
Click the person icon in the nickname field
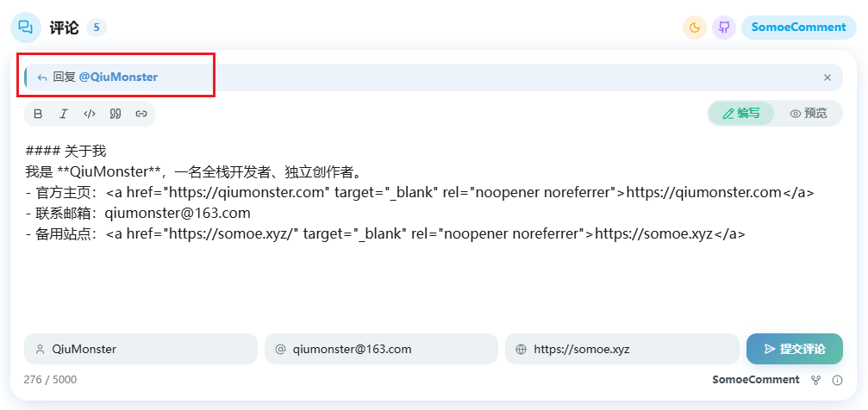pos(40,349)
